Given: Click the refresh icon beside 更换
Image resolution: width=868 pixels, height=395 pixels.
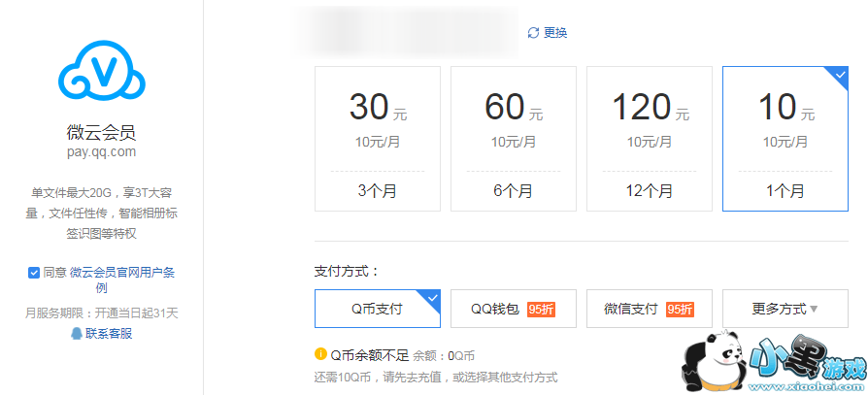Looking at the screenshot, I should click(533, 33).
